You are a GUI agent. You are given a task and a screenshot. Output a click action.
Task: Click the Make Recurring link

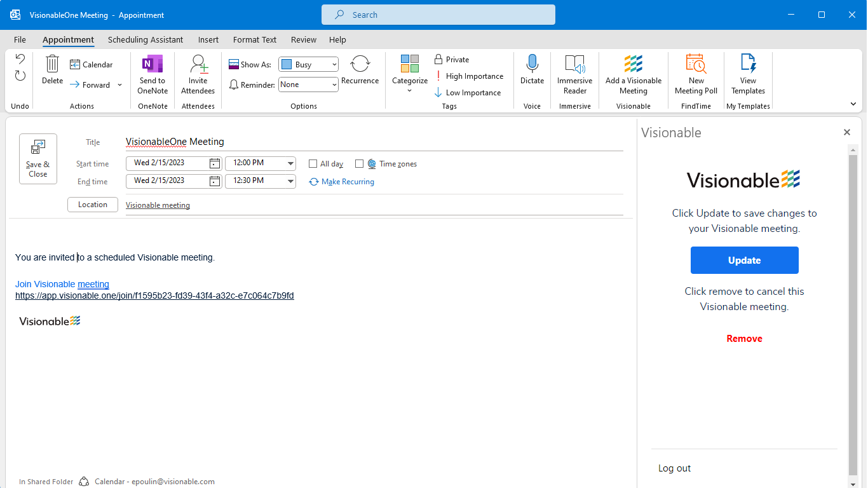[342, 182]
